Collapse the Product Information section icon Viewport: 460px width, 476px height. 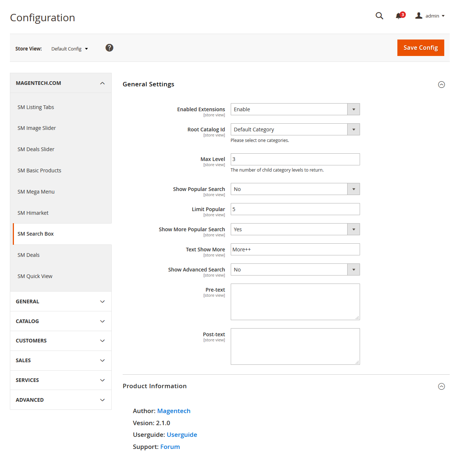441,386
